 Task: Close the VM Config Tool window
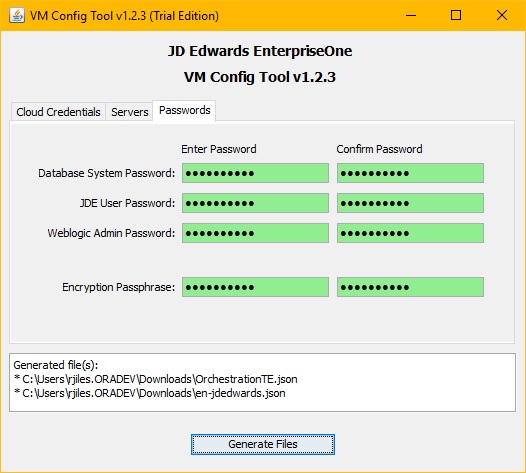point(502,15)
